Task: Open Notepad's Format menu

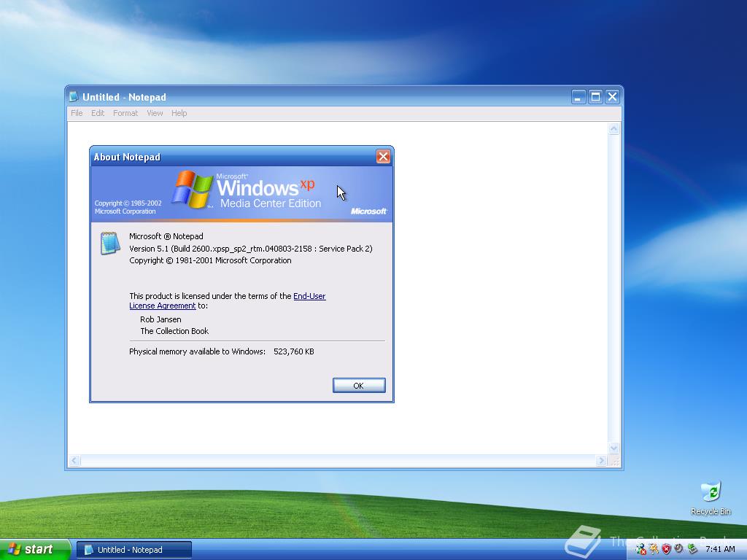Action: (125, 113)
